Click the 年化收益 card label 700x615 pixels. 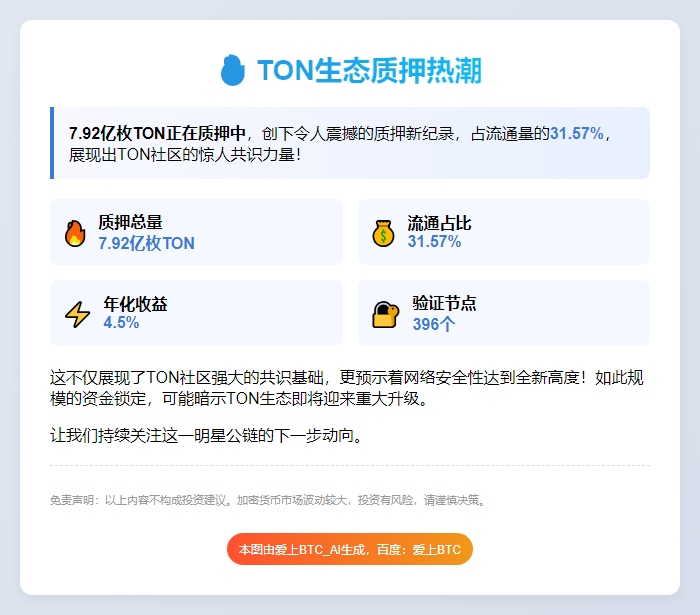pos(136,304)
